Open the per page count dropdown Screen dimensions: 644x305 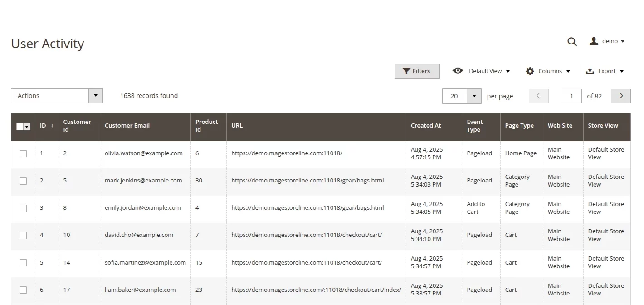click(474, 96)
